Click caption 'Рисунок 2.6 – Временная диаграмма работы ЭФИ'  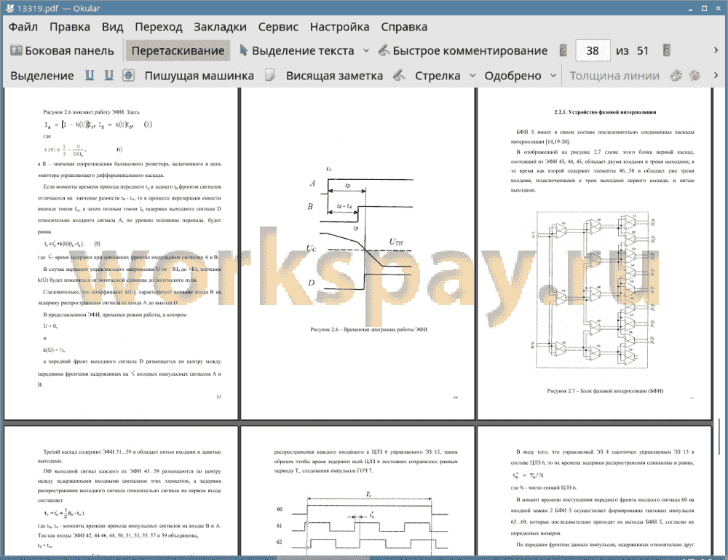click(x=368, y=330)
